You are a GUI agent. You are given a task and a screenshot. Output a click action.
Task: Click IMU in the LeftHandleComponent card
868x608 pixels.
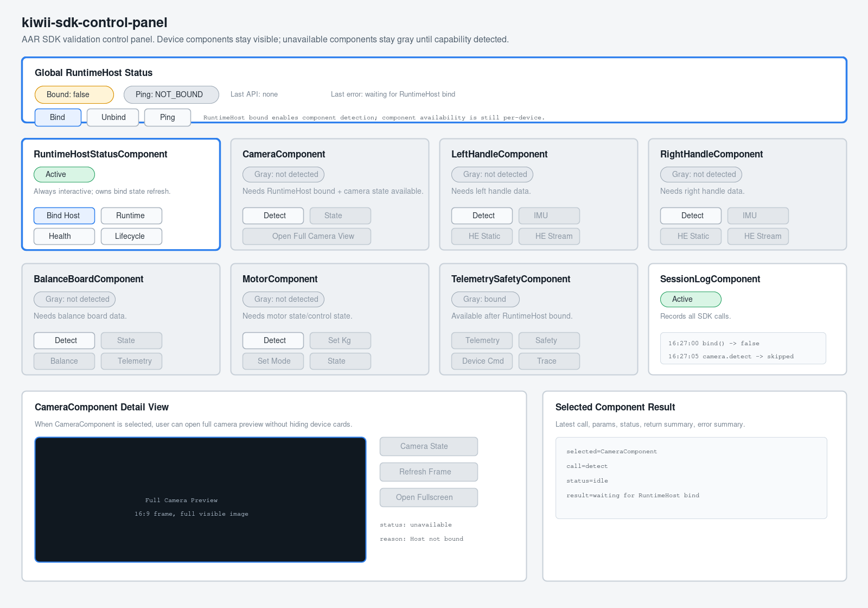(x=549, y=216)
